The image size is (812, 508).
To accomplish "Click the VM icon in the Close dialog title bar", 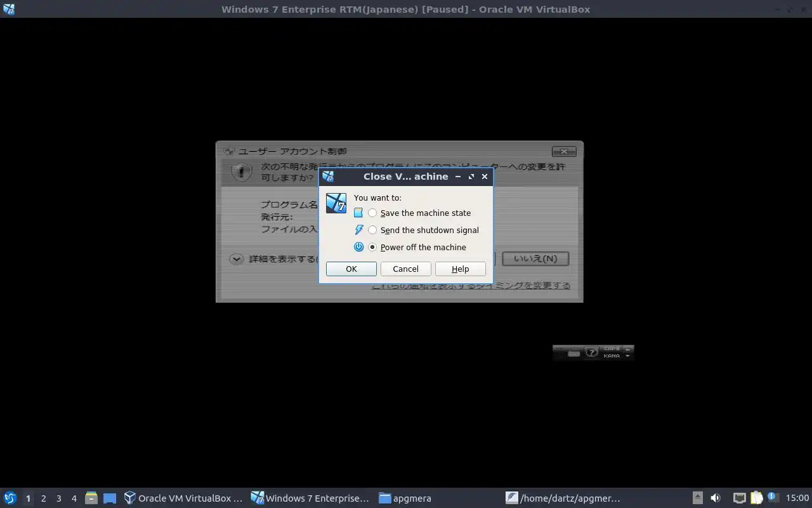I will (328, 177).
